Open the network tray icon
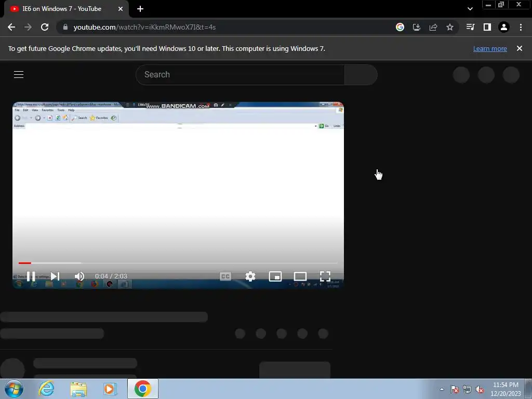This screenshot has height=399, width=532. tap(467, 389)
